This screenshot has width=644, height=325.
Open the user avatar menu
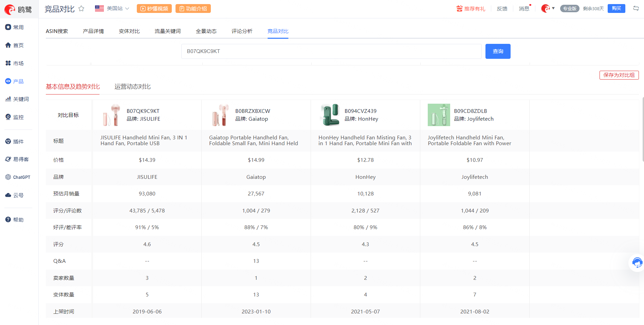click(548, 8)
